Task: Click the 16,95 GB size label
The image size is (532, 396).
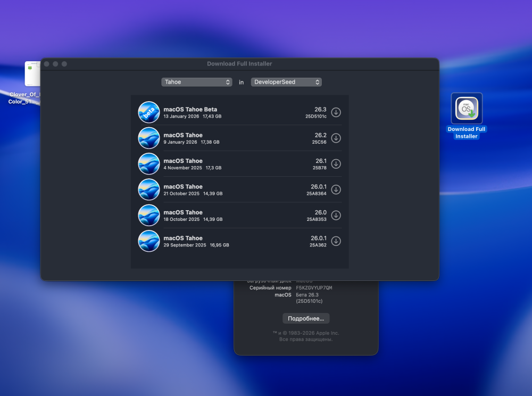Action: [x=219, y=245]
